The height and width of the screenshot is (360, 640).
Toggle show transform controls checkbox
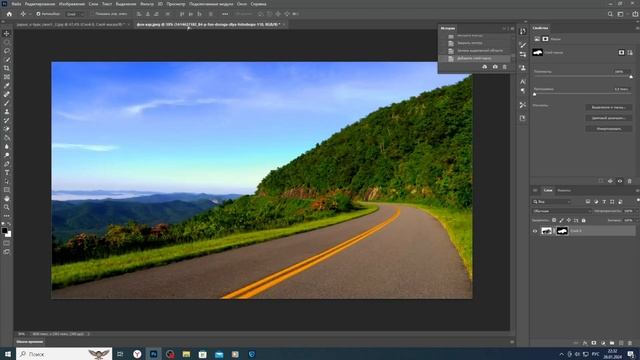pyautogui.click(x=93, y=14)
